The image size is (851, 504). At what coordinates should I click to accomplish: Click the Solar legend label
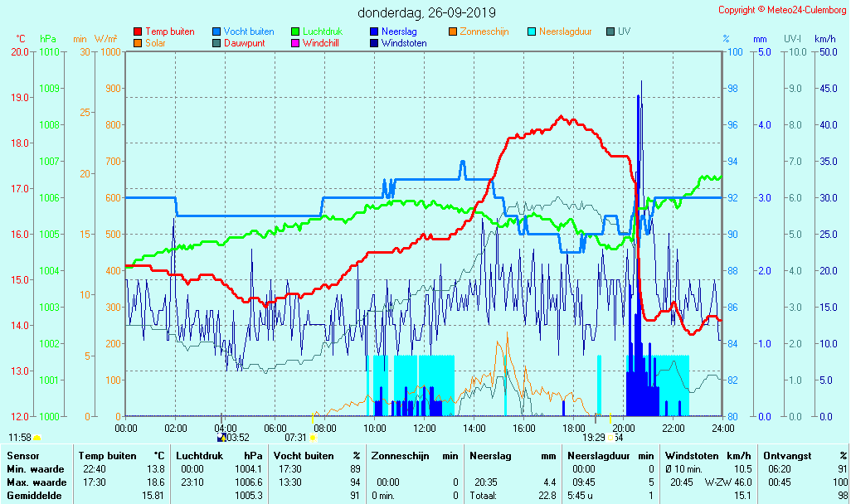tap(155, 43)
